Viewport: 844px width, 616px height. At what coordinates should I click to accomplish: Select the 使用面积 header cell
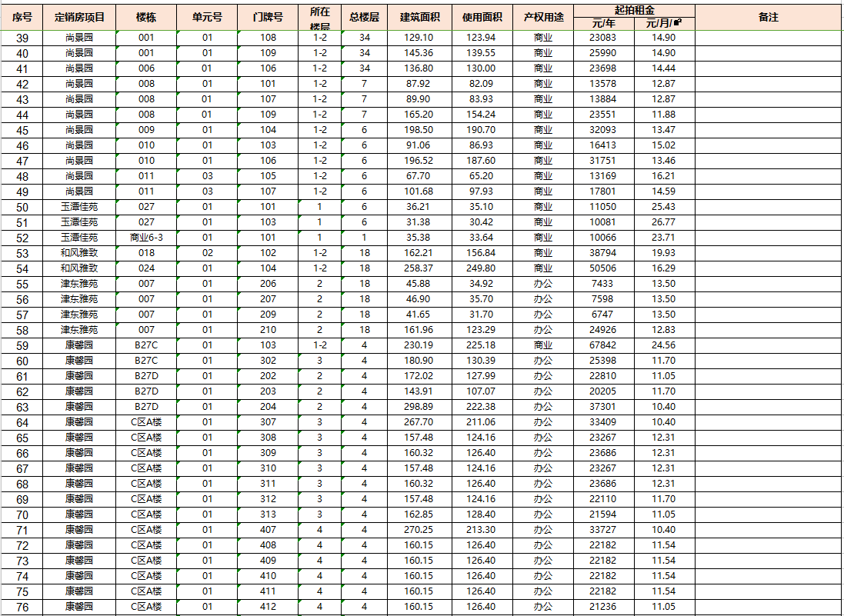click(x=482, y=17)
